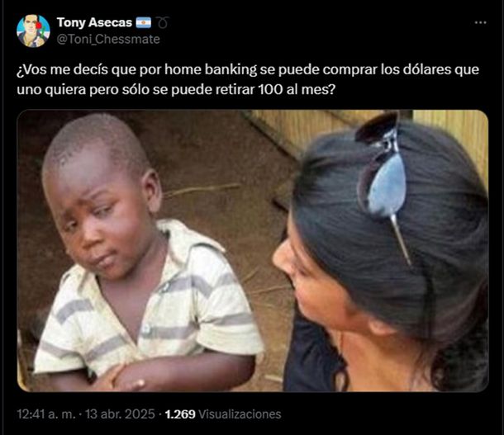
Task: Click the tweet's first line about home banking
Action: pyautogui.click(x=248, y=69)
